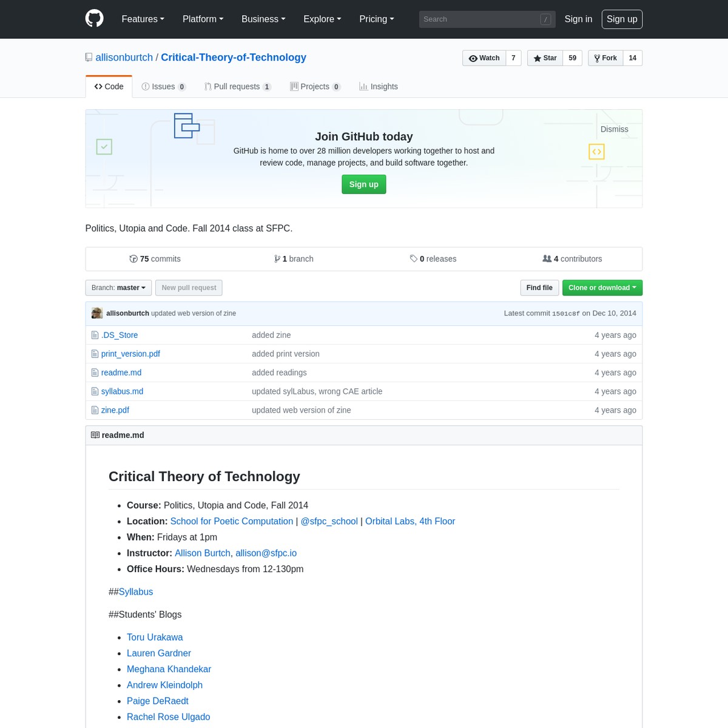Open the Projects tab

coord(315,87)
